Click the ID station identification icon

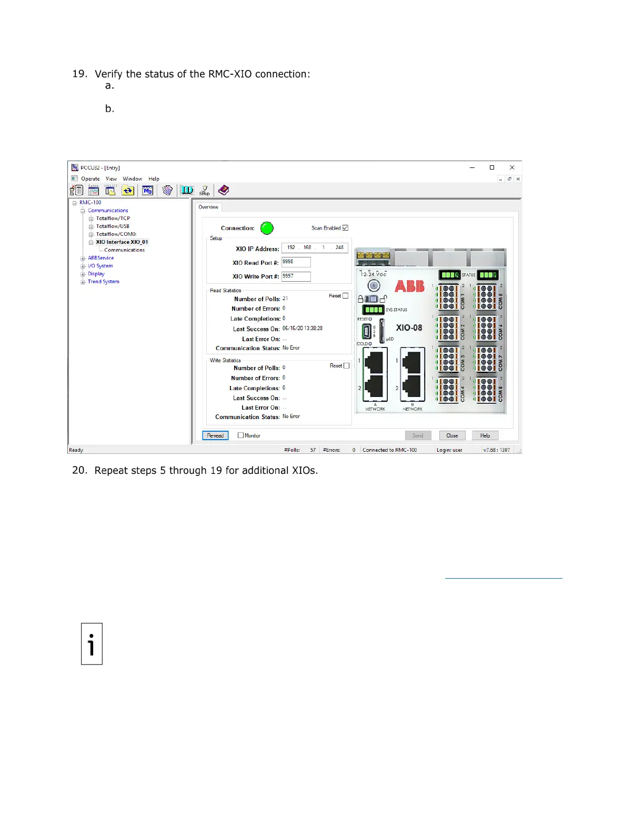pyautogui.click(x=187, y=190)
